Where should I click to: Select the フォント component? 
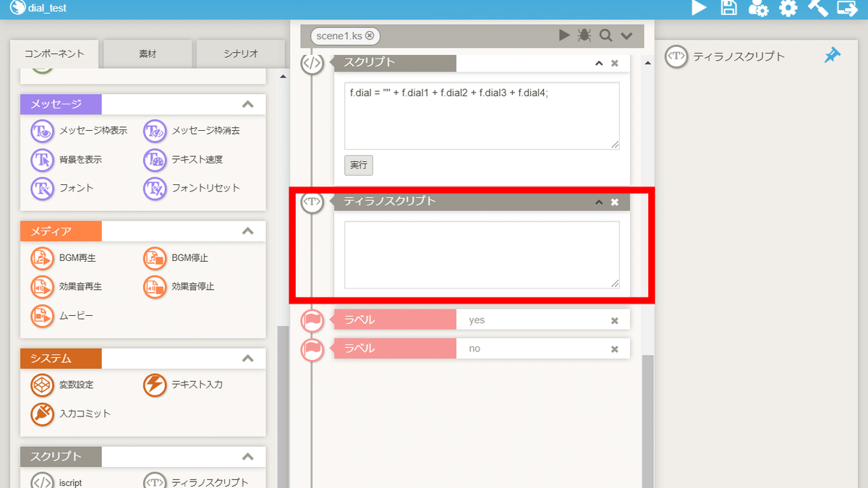pos(63,188)
